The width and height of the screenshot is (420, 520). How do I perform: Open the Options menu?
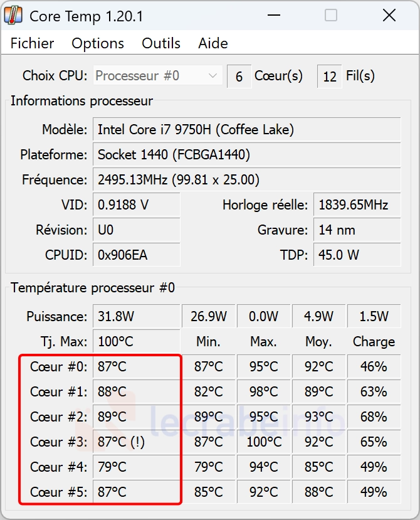pos(98,43)
